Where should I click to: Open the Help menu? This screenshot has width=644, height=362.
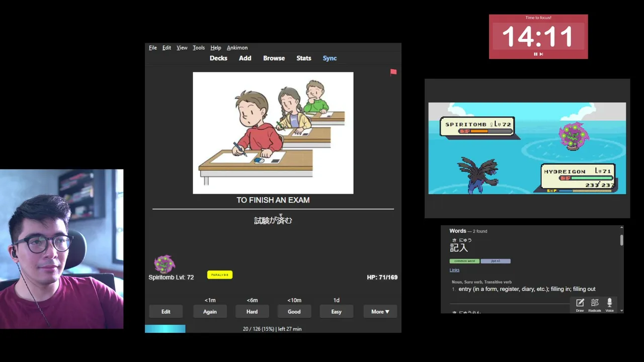(215, 48)
